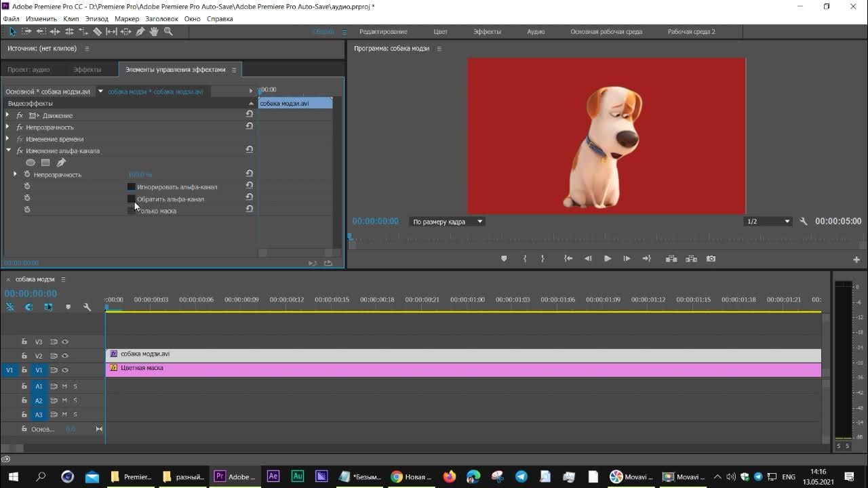Select собака модзи.avi clip on V2
This screenshot has width=868, height=488.
point(463,355)
